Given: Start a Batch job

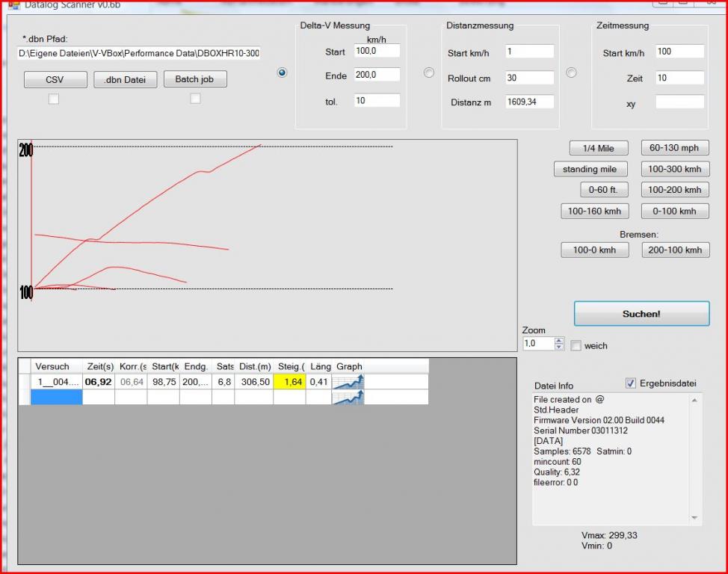Looking at the screenshot, I should [194, 79].
